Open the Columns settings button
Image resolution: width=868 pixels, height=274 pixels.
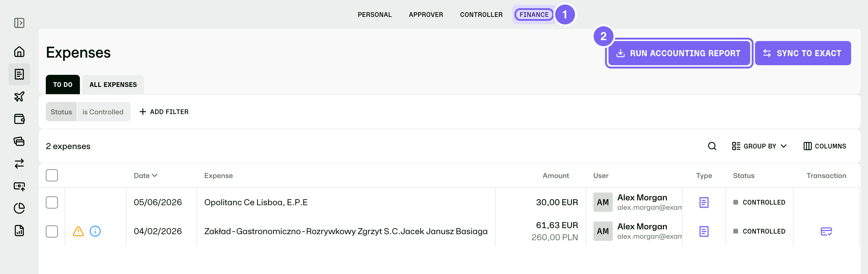[x=825, y=146]
